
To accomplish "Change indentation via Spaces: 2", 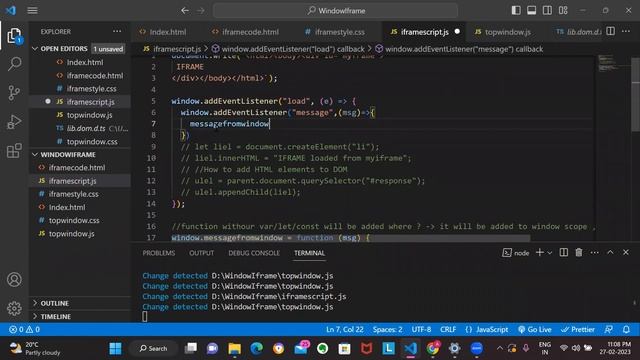I will point(387,329).
